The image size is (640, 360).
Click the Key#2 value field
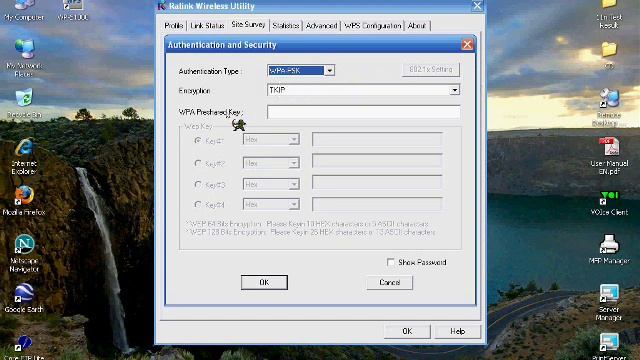tap(377, 161)
